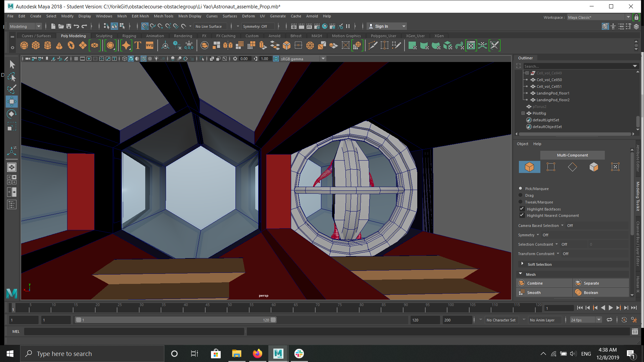Activate the Lasso select tool

[12, 77]
